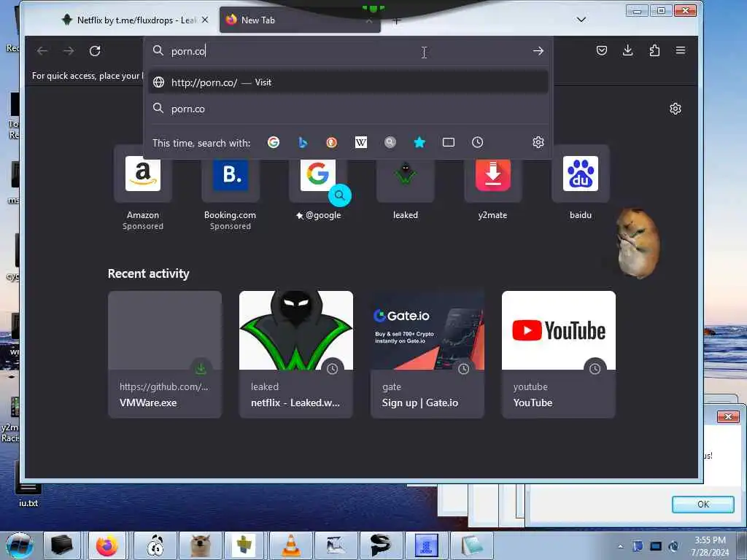
Task: Click the grey magnifier search engine icon
Action: (x=390, y=142)
